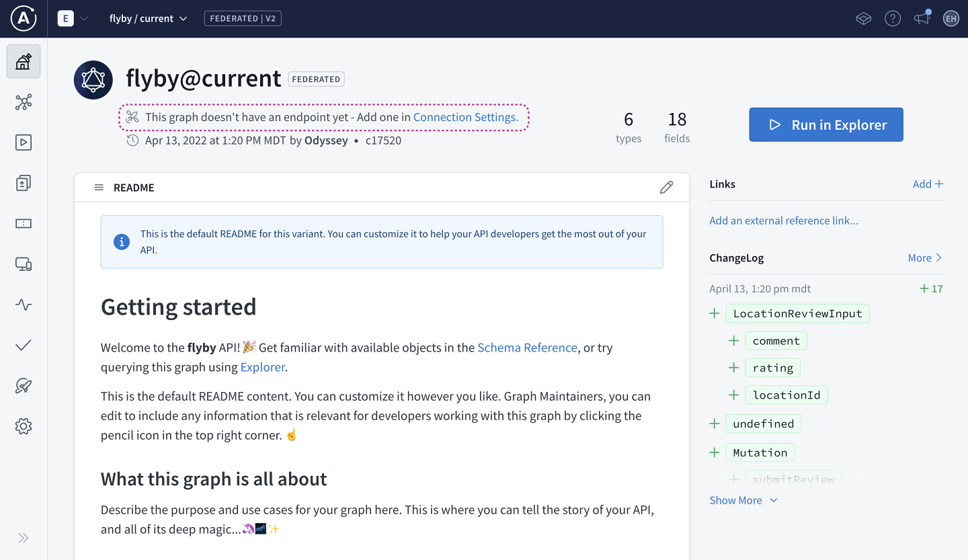Open the flyby / current variant dropdown
The width and height of the screenshot is (968, 560).
click(149, 19)
